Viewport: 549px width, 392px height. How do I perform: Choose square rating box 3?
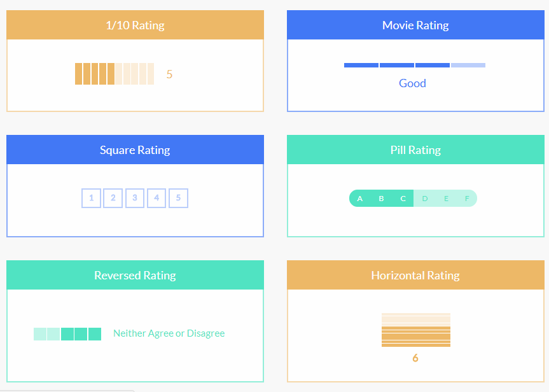tap(135, 198)
